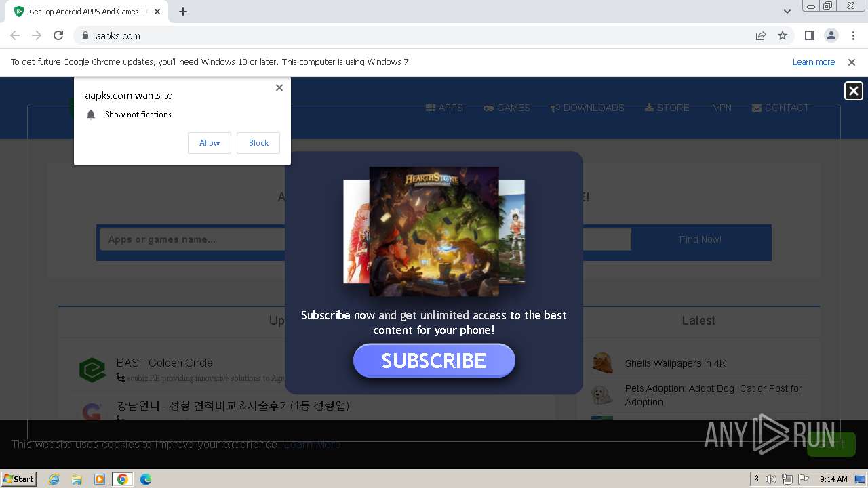Screen dimensions: 868x488
Task: Open the volume control tray icon
Action: coord(771,479)
